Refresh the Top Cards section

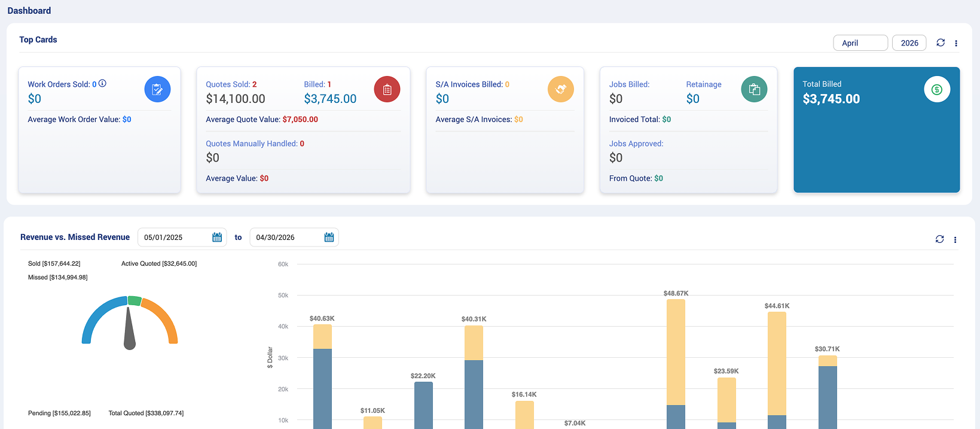coord(941,42)
